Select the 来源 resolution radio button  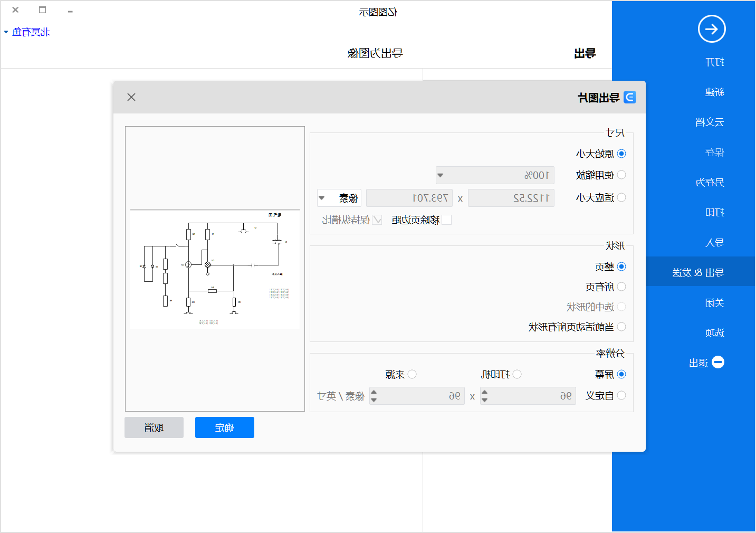click(412, 374)
